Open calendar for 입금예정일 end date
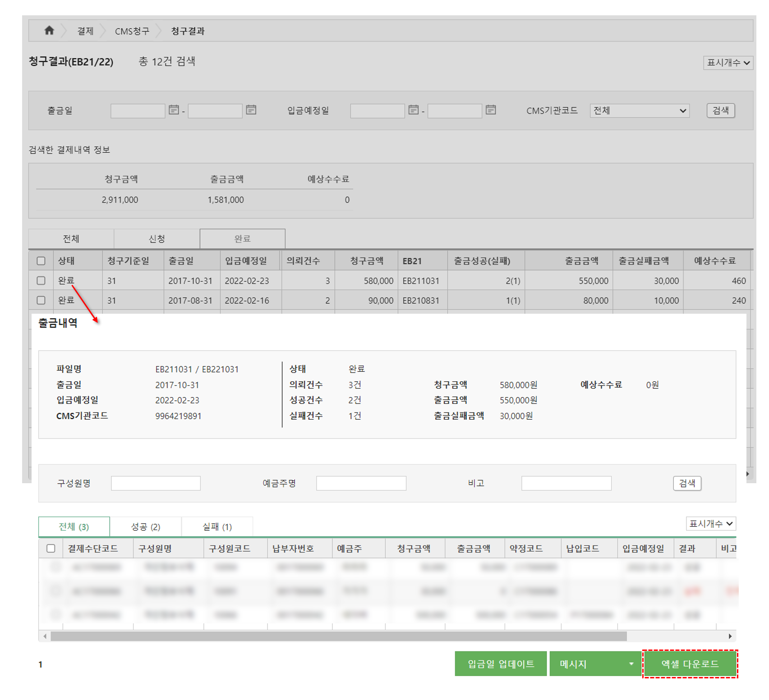769x700 pixels. tap(491, 110)
